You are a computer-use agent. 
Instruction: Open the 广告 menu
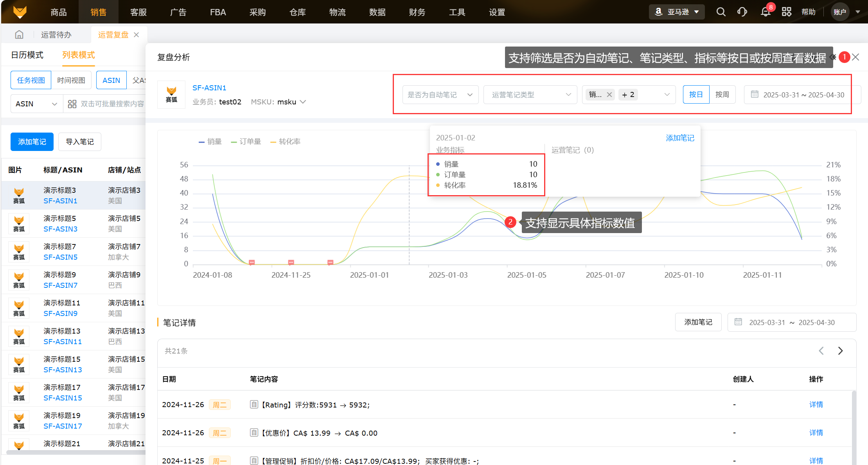pos(178,12)
